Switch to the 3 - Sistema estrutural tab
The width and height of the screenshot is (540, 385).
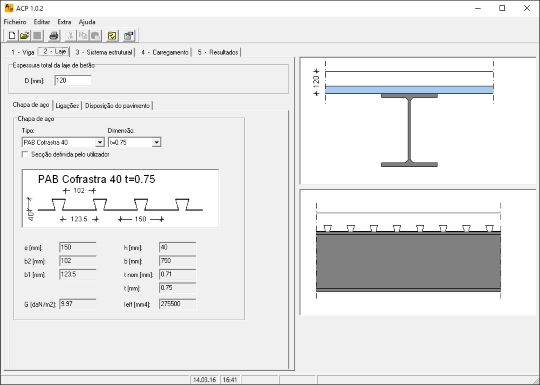point(104,52)
